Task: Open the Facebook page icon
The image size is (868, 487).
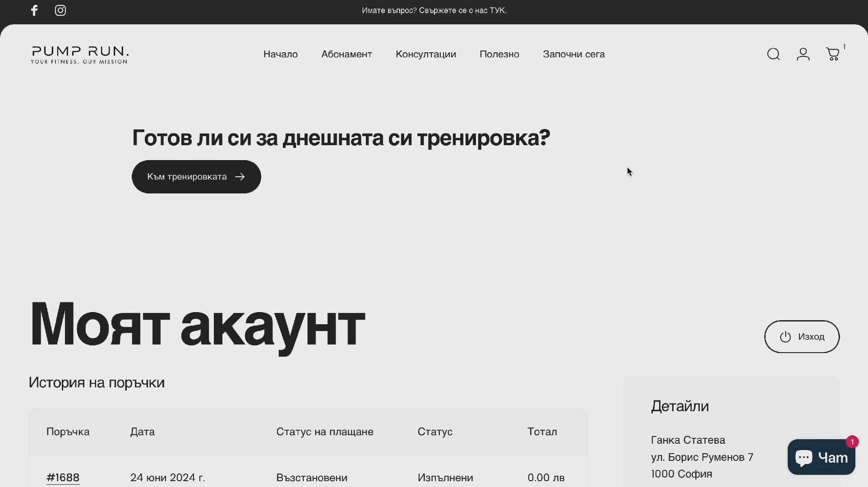Action: 34,10
